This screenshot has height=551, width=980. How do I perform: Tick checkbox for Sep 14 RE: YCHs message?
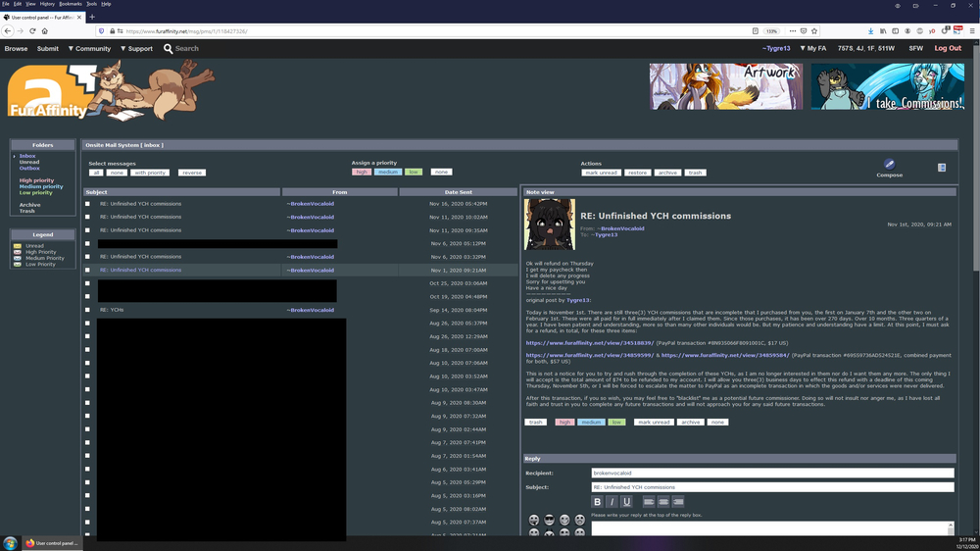[x=87, y=310]
